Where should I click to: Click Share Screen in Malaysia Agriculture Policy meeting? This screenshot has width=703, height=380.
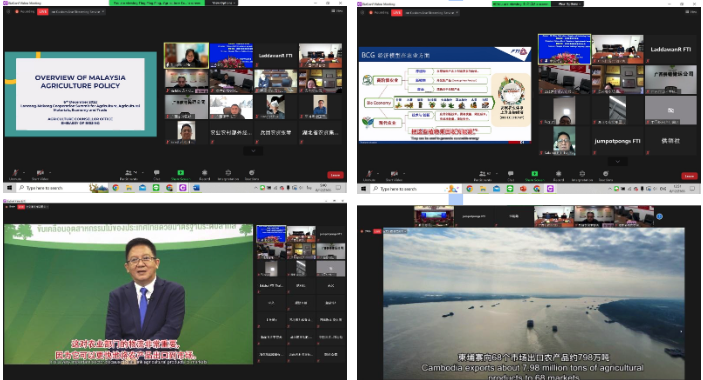180,174
